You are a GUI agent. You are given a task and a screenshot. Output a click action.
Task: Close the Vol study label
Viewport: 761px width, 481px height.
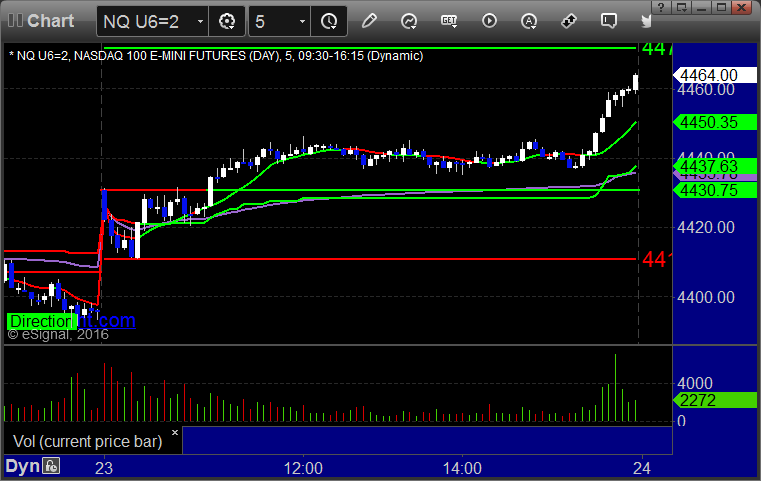pyautogui.click(x=175, y=432)
